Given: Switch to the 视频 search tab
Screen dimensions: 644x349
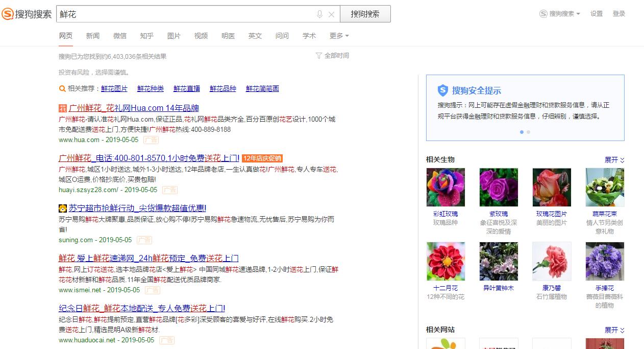Looking at the screenshot, I should pyautogui.click(x=201, y=36).
